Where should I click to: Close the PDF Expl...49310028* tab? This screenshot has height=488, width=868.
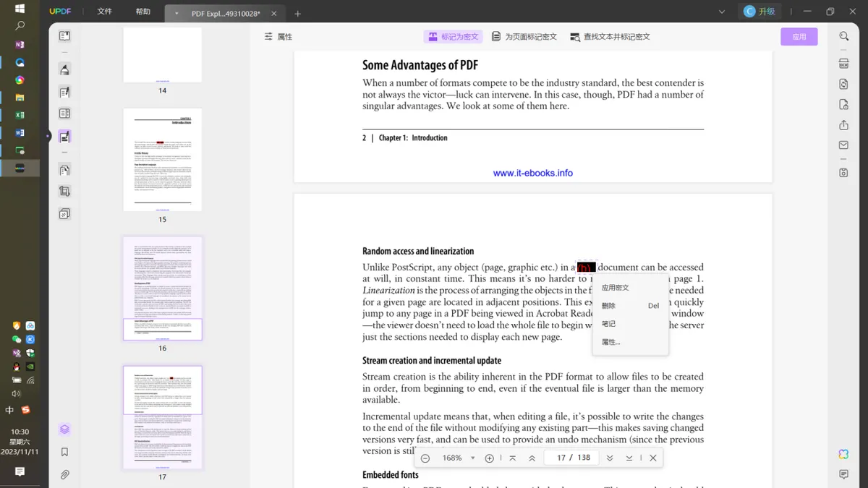(273, 13)
